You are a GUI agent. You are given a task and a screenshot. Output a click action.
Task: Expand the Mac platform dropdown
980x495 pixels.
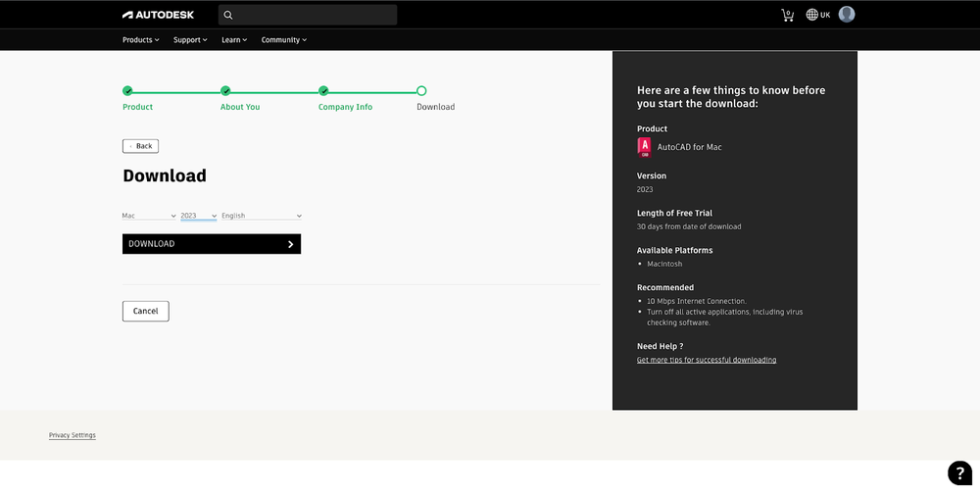tap(149, 216)
